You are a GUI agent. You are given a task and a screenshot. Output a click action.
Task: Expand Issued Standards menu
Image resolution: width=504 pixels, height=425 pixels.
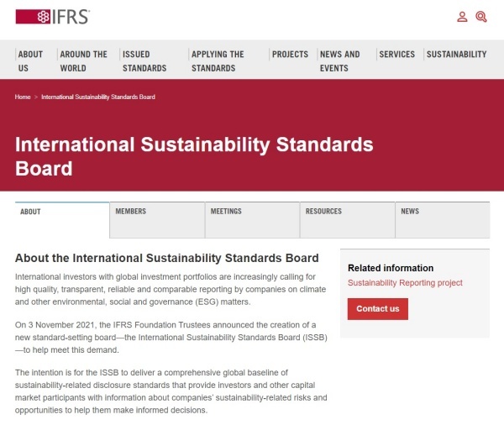(x=144, y=60)
